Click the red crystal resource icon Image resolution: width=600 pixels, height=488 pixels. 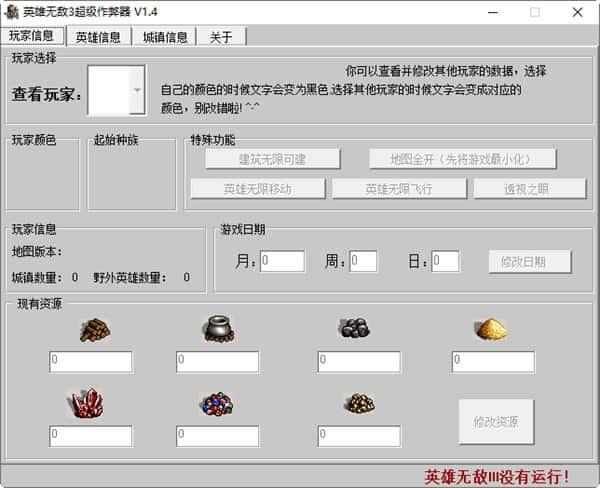pyautogui.click(x=88, y=403)
